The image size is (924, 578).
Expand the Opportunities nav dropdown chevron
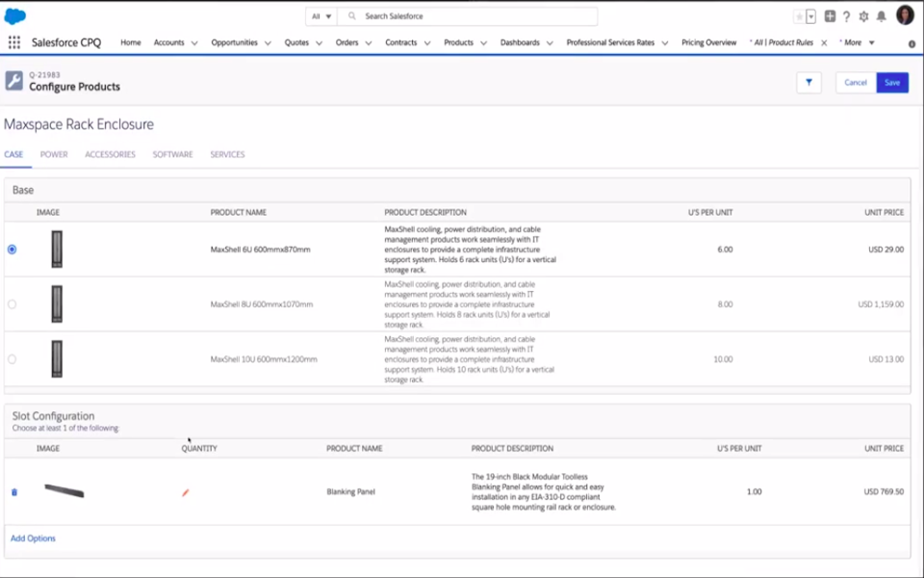tap(268, 43)
